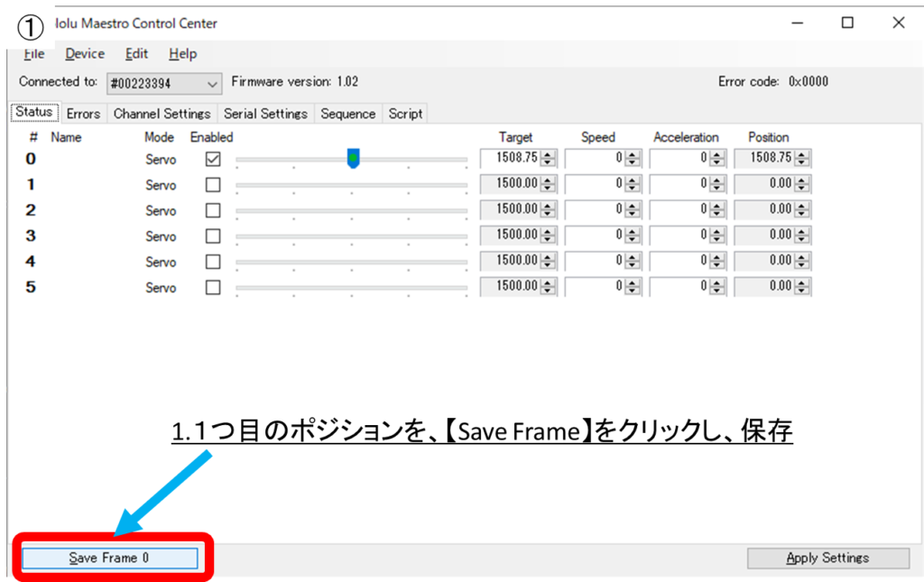Switch to the Sequence tab
Screen dimensions: 924x582
coord(348,114)
